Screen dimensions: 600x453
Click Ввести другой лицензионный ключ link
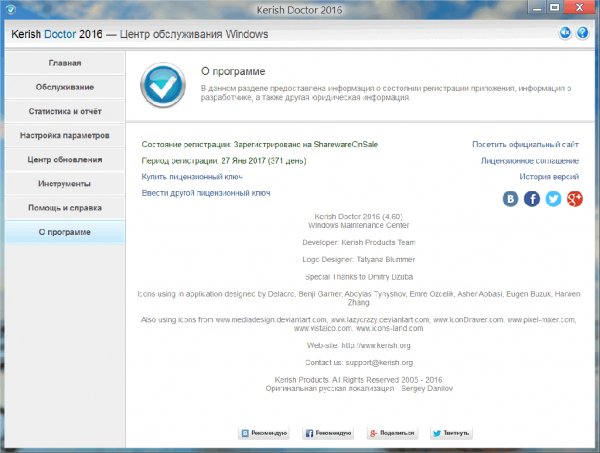point(206,193)
